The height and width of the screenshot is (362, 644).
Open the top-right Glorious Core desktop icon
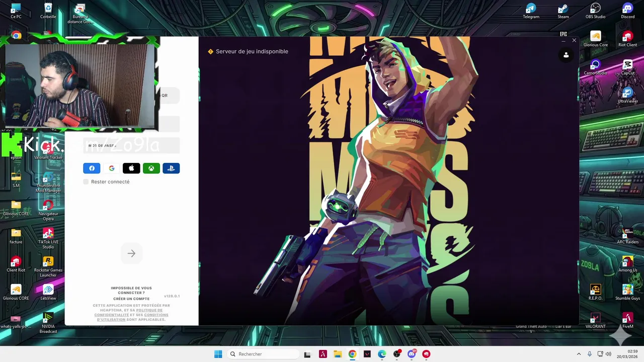click(595, 39)
